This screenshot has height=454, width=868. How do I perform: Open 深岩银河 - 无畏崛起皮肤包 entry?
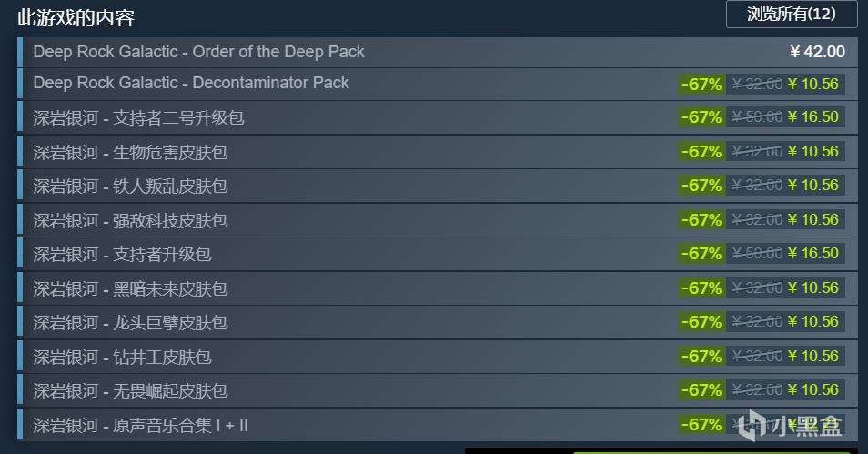pos(438,390)
